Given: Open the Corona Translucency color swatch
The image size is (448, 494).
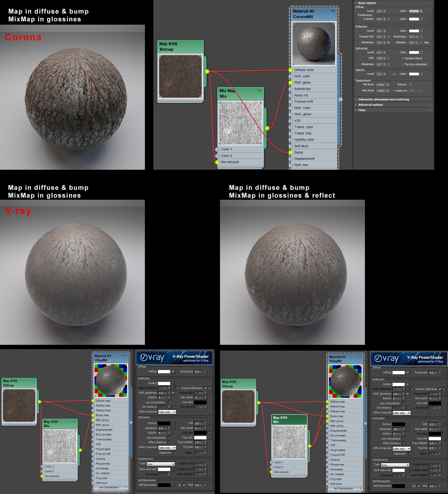Looking at the screenshot, I should (414, 19).
